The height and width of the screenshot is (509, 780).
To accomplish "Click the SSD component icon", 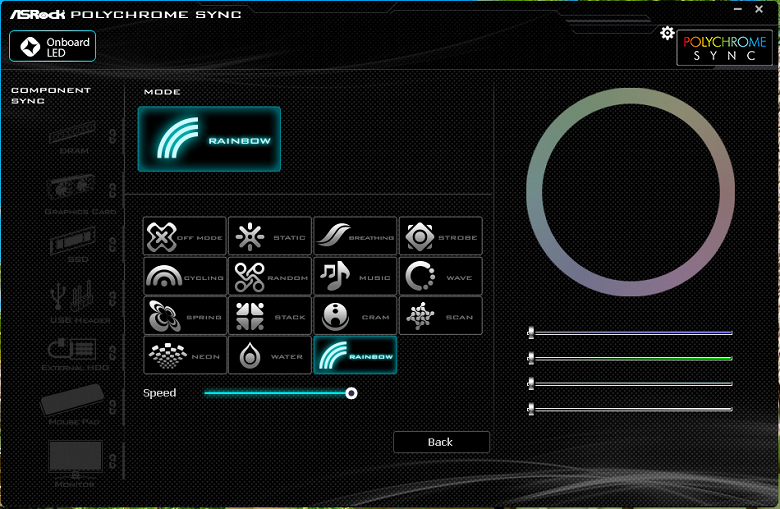I will 73,241.
